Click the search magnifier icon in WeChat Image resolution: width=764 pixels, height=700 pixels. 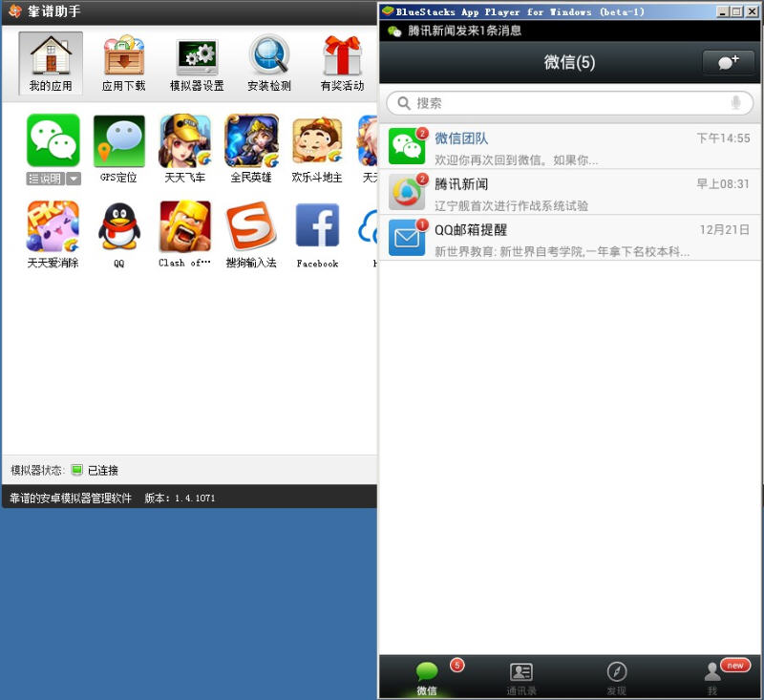coord(403,103)
